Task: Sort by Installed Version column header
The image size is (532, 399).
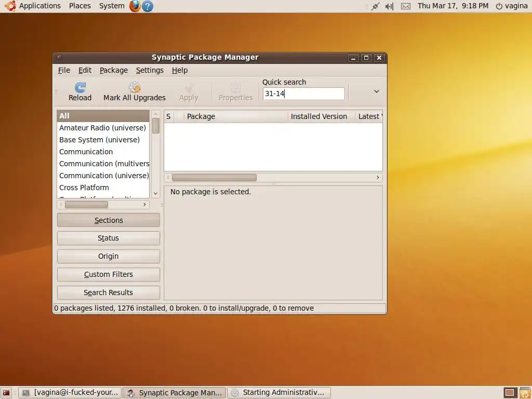Action: pos(322,116)
